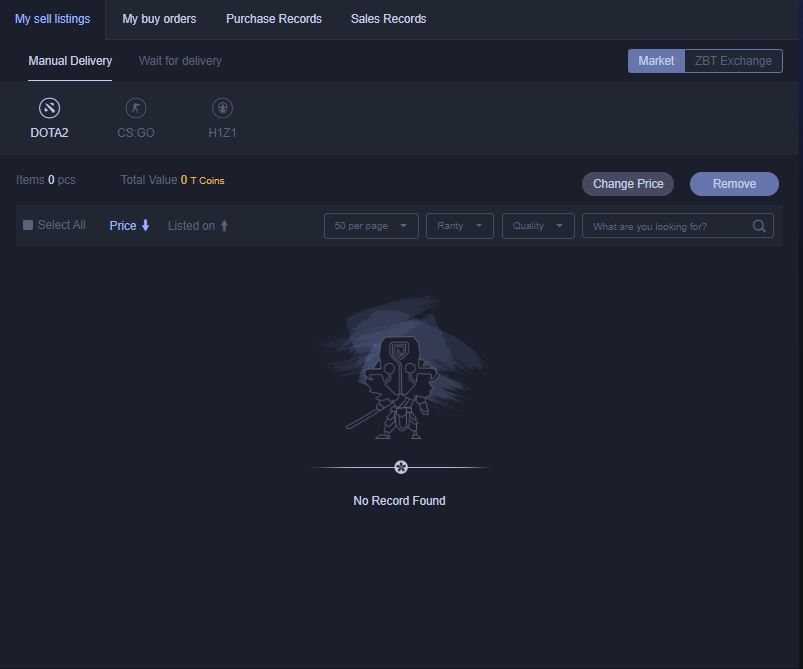The height and width of the screenshot is (669, 803).
Task: Sort listings by Price label
Action: click(123, 226)
